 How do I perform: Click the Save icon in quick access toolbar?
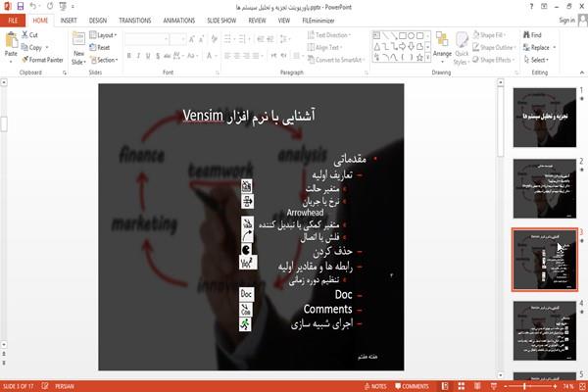(x=21, y=7)
